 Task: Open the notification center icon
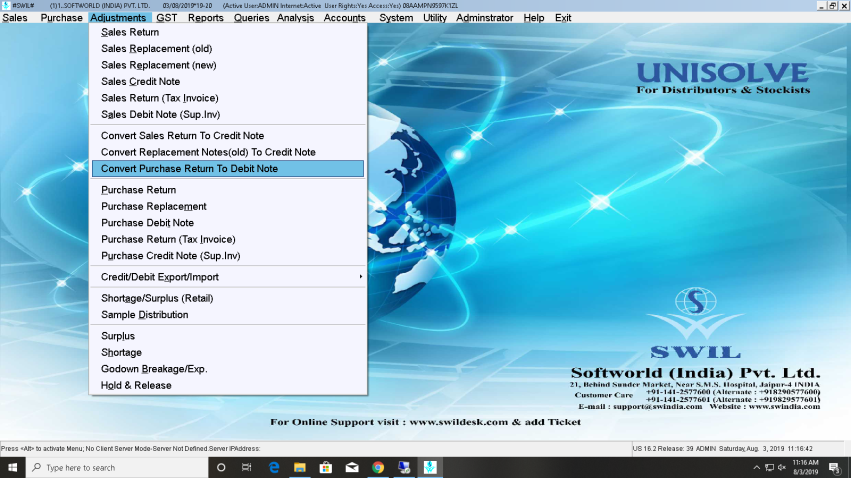835,467
